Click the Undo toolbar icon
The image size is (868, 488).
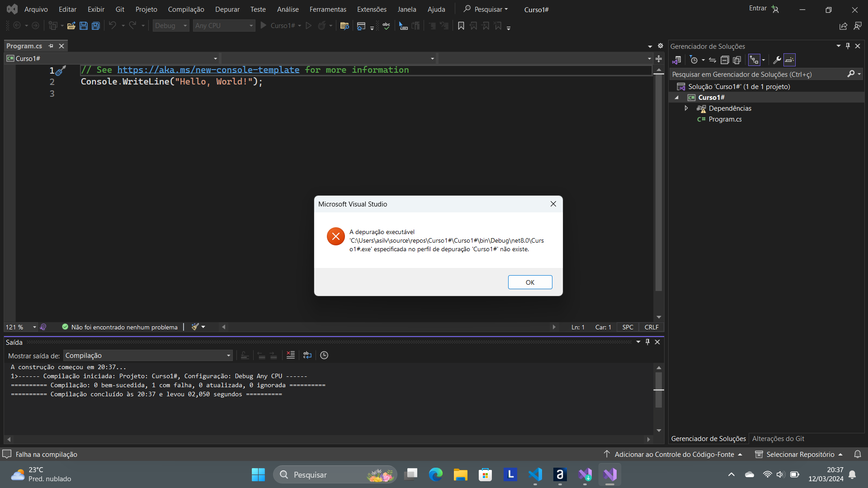(x=113, y=26)
